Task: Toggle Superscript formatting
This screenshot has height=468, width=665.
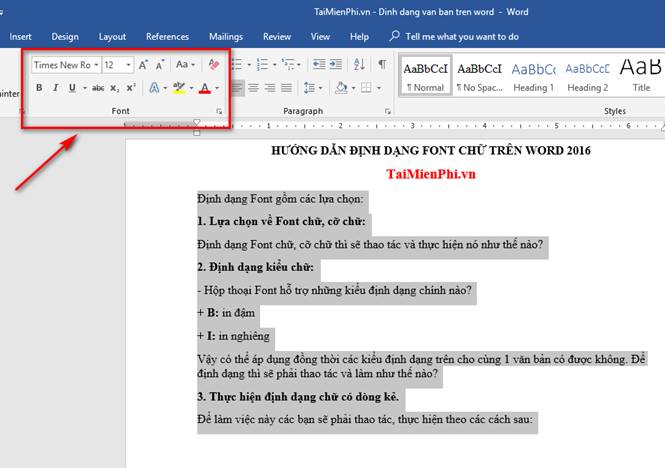Action: pyautogui.click(x=131, y=88)
